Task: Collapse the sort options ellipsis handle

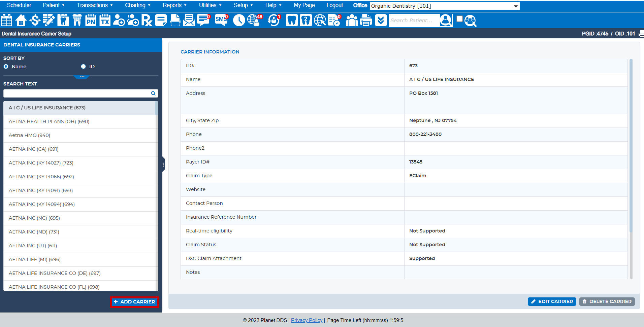Action: click(x=82, y=77)
